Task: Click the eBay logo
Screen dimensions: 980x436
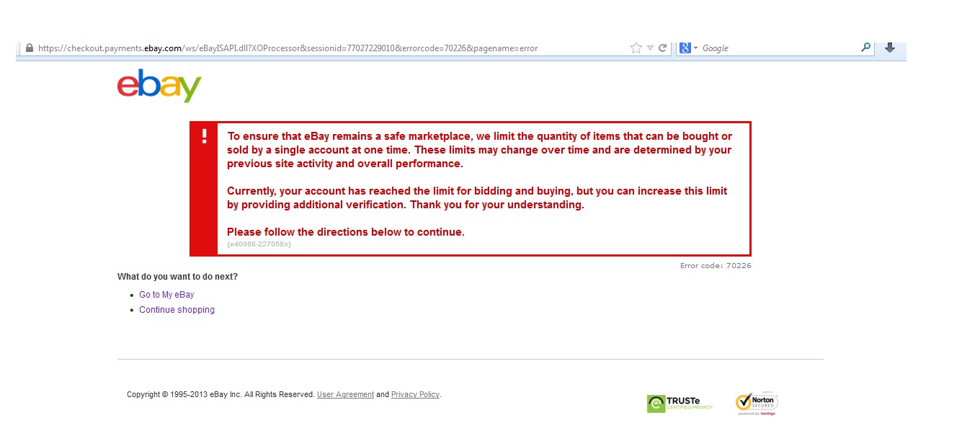Action: 159,86
